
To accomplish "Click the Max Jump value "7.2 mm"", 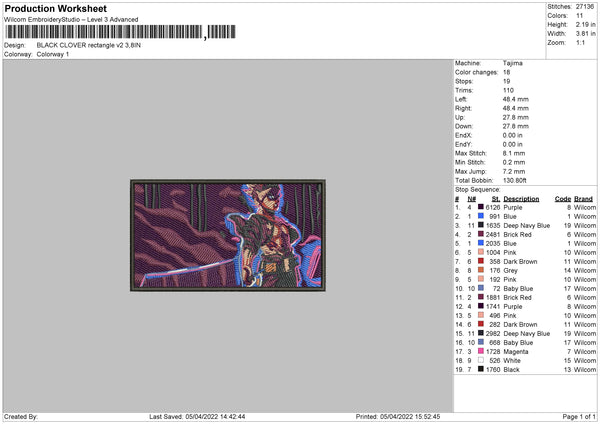I will coord(514,171).
